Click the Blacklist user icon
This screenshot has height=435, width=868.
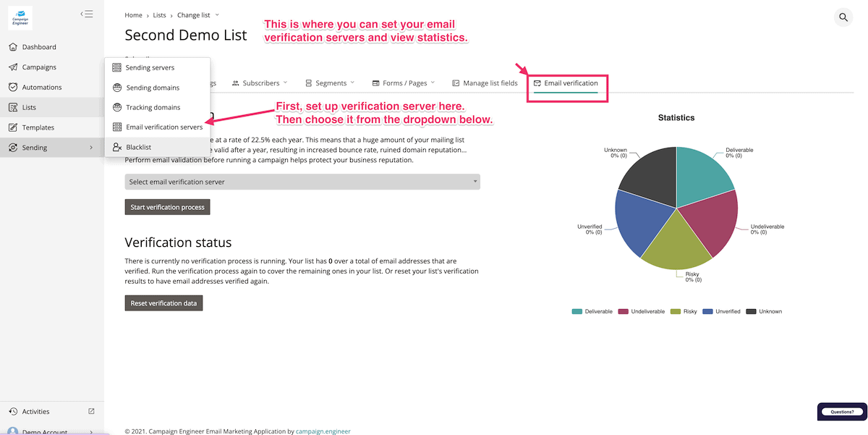pyautogui.click(x=116, y=147)
